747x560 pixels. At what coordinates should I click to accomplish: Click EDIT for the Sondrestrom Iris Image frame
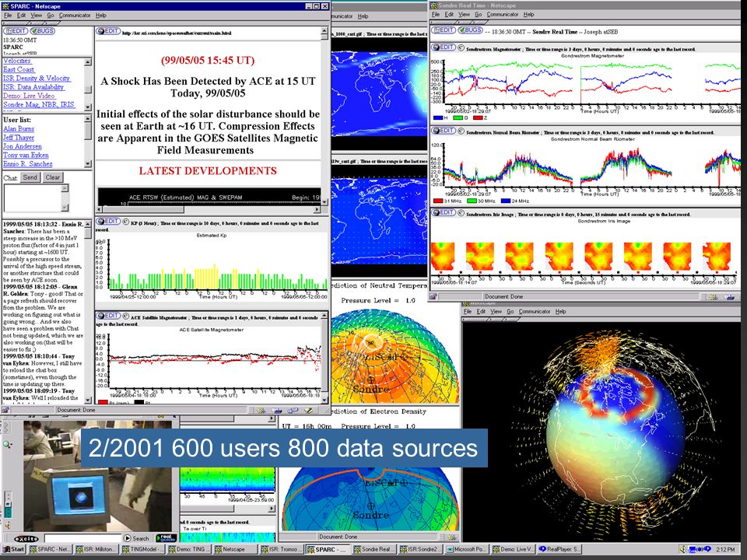point(444,212)
